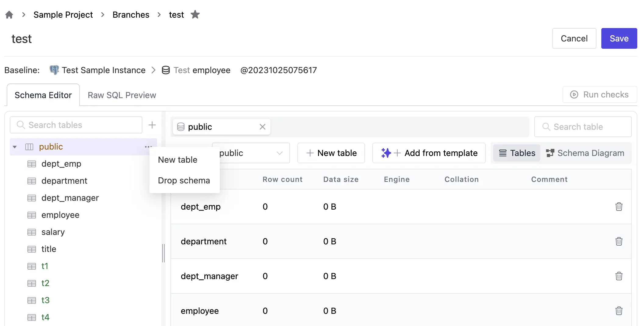Go to home via house icon
Screen dimensions: 644x326
coord(9,15)
